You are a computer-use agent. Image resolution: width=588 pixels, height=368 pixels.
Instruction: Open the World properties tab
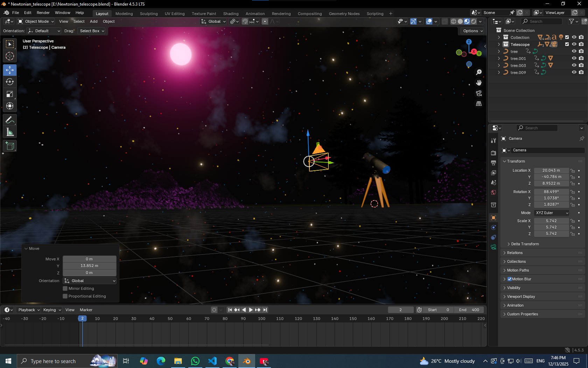493,192
